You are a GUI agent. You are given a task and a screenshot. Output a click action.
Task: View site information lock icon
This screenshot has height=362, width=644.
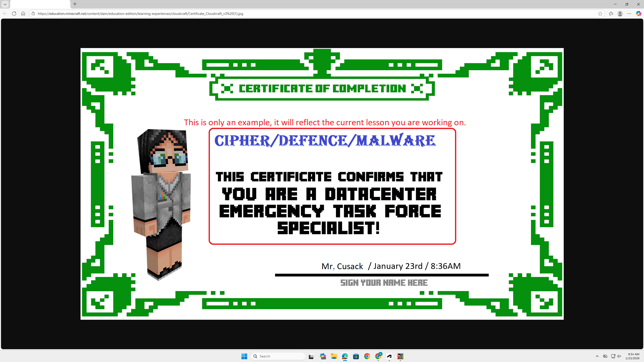[x=33, y=14]
